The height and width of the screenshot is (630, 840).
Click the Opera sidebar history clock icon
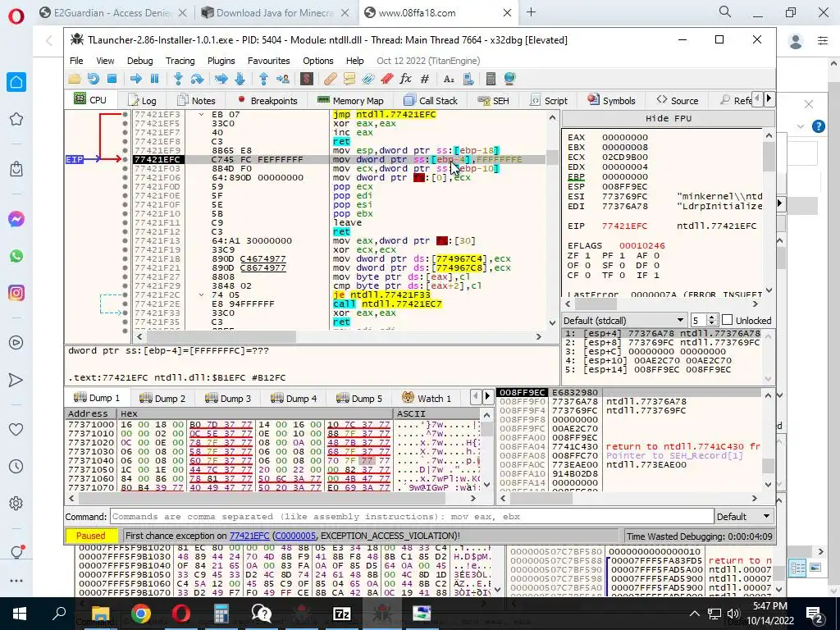16,466
